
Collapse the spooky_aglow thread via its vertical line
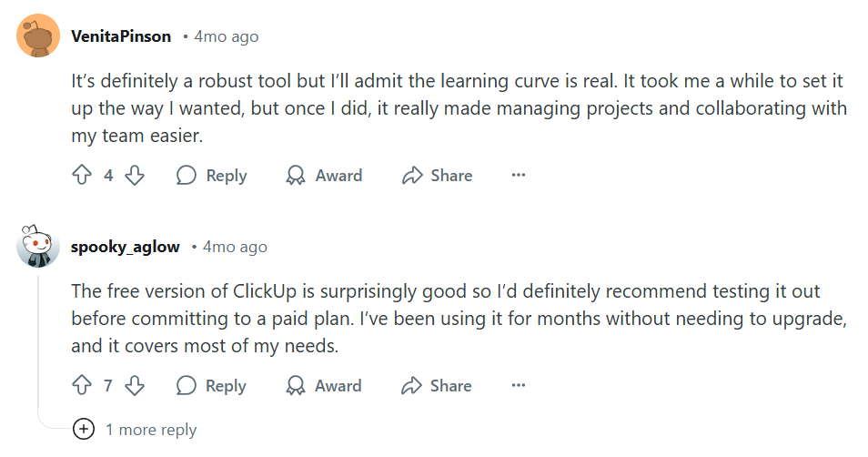38,346
